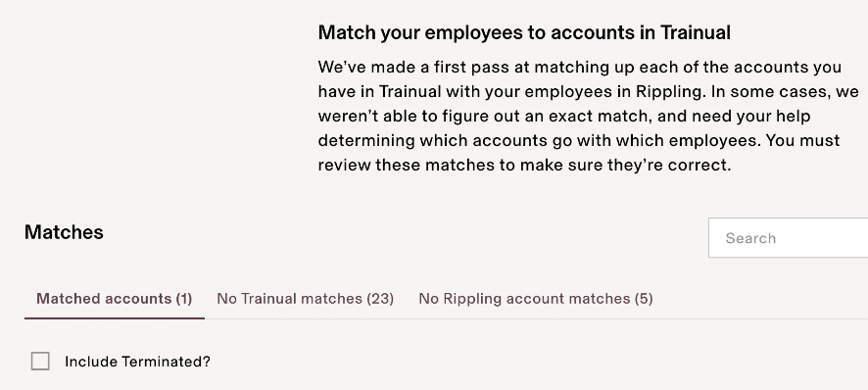Click the count (23) in the Trainual tab

380,299
